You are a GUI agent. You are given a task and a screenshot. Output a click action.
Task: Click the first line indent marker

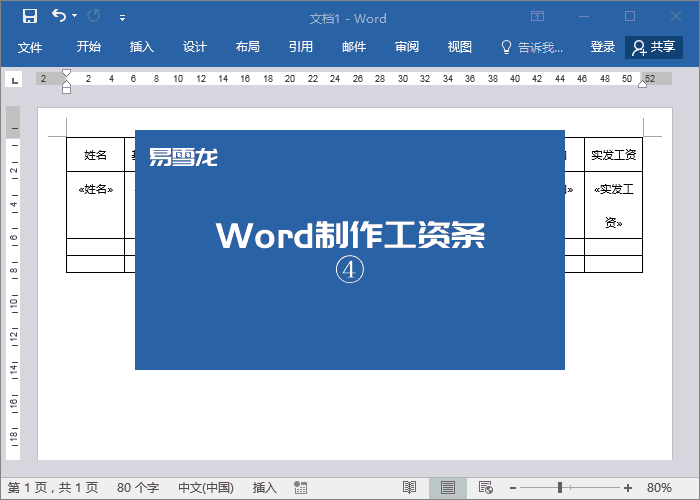[67, 73]
